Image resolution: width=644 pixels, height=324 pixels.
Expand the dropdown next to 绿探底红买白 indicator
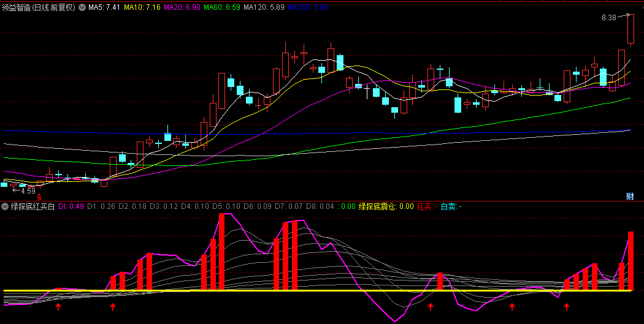pyautogui.click(x=5, y=206)
